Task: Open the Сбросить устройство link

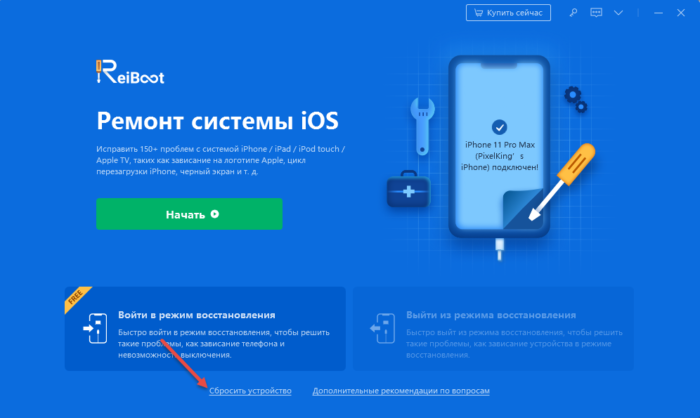Action: [x=250, y=391]
